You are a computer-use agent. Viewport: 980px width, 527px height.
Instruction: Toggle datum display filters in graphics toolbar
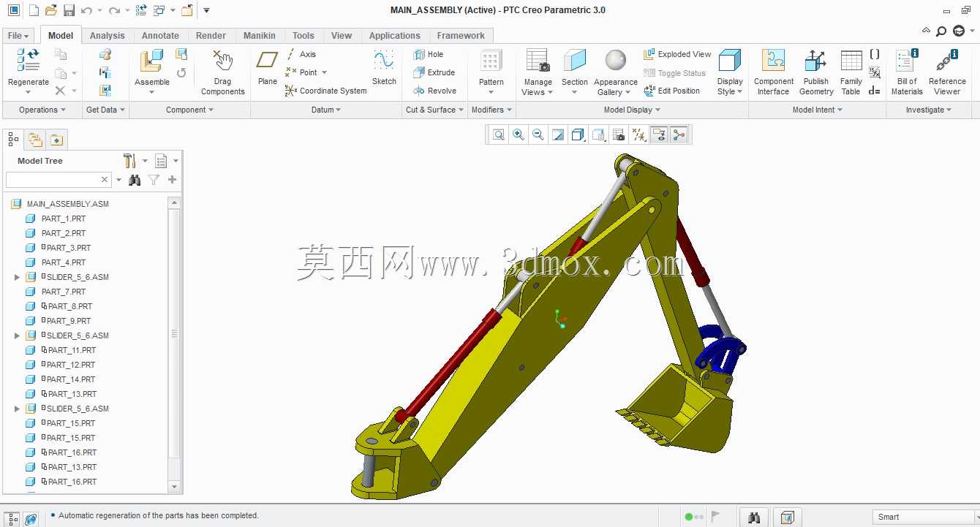coord(639,134)
